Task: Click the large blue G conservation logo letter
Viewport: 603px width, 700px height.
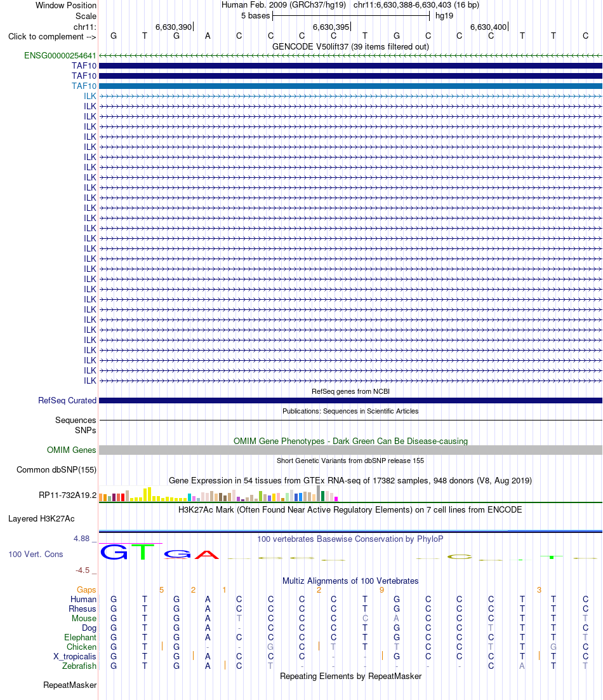Action: (x=114, y=552)
